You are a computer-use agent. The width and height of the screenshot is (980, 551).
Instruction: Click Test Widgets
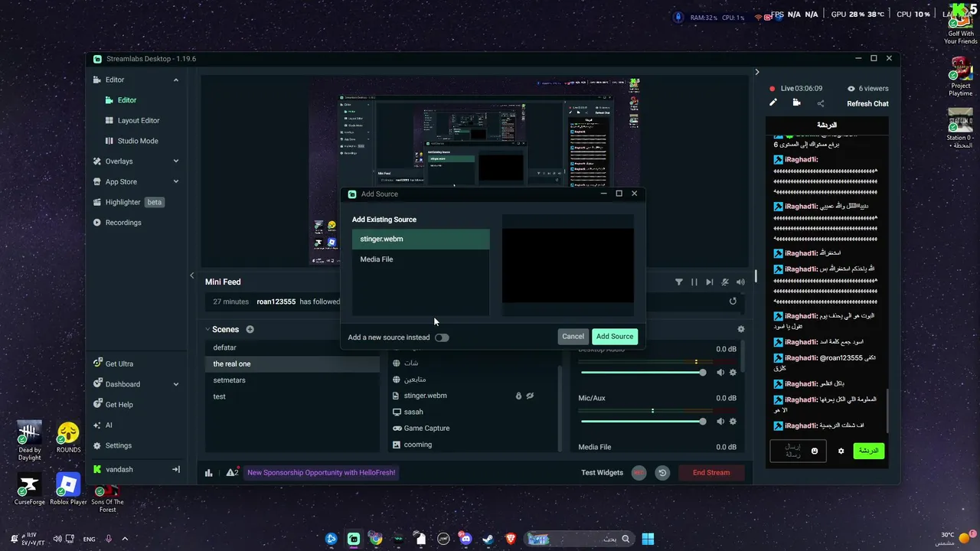point(602,473)
